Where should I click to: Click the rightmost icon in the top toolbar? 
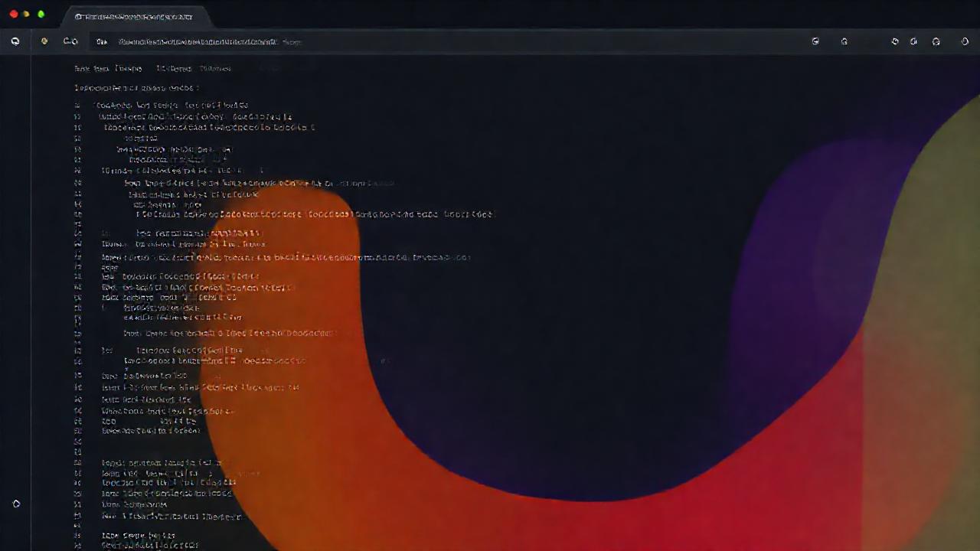coord(965,41)
